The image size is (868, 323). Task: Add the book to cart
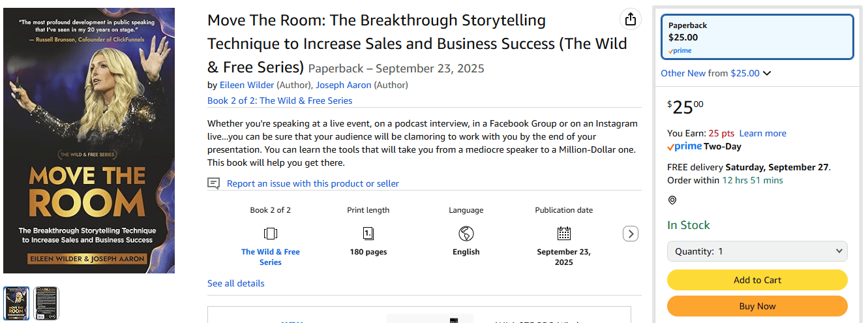point(757,280)
